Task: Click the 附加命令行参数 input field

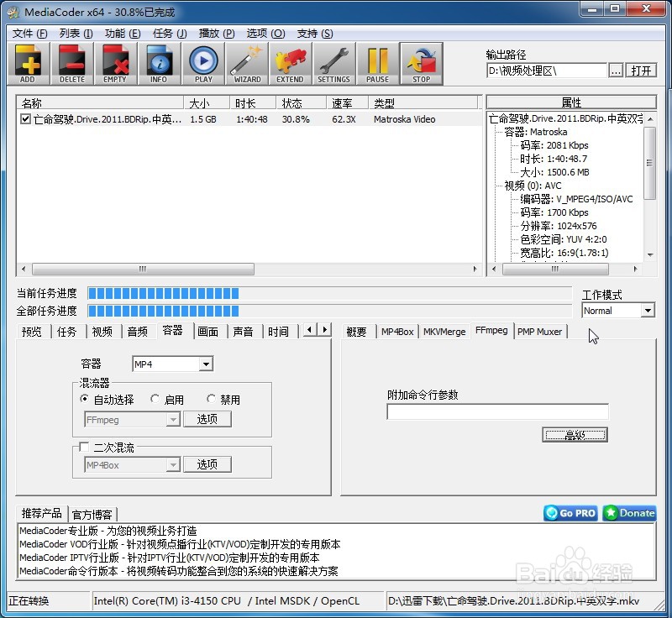Action: tap(497, 411)
